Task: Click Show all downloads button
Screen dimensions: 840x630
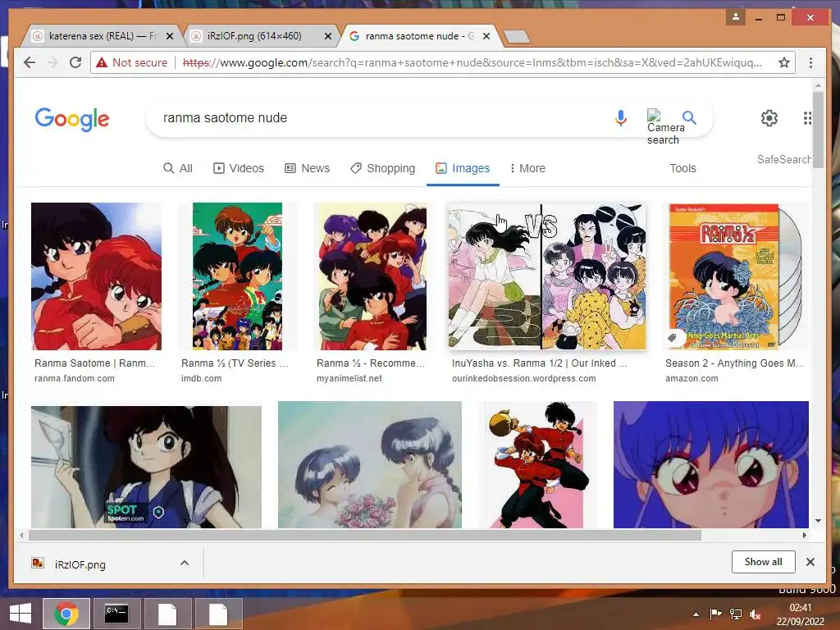Action: click(x=763, y=561)
